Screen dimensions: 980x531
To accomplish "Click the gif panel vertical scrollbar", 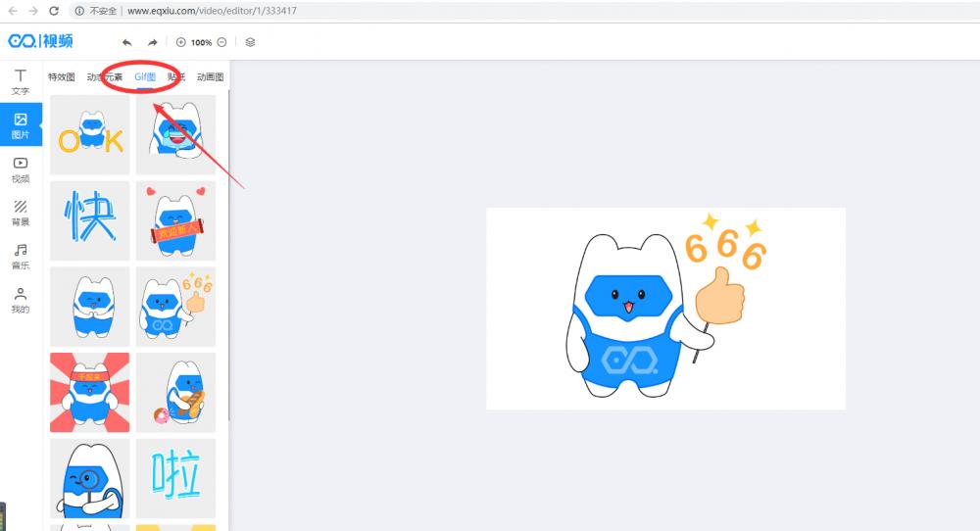I will click(228, 255).
